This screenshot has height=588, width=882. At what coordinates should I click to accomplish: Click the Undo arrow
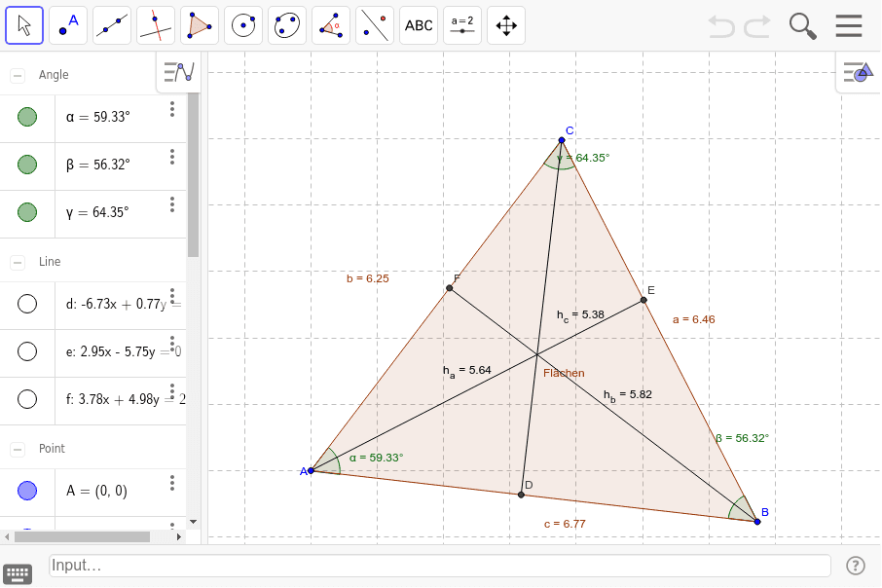point(721,26)
